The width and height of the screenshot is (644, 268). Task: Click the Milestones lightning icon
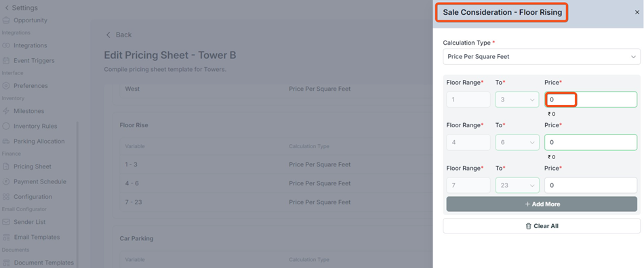[x=5, y=111]
